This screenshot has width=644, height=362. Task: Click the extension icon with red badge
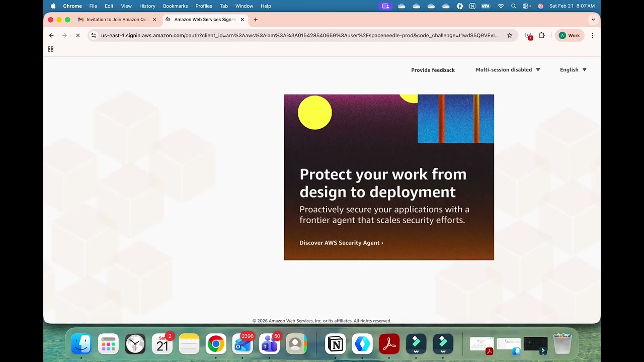pyautogui.click(x=528, y=36)
